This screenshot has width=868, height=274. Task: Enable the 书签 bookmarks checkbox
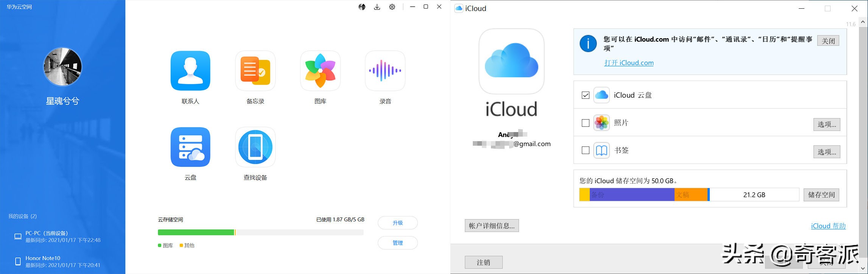click(x=586, y=151)
